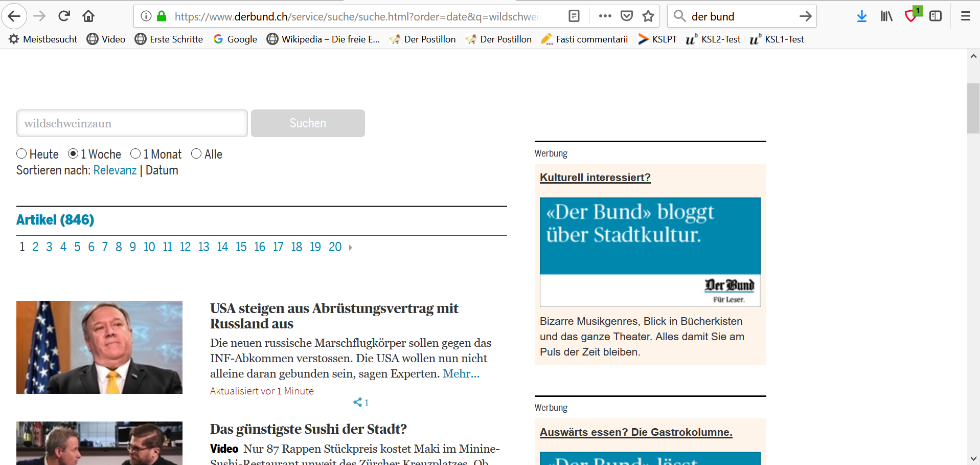Click Der Bund bloggt Stadtkultur banner
Screen dimensions: 980x465
point(650,252)
